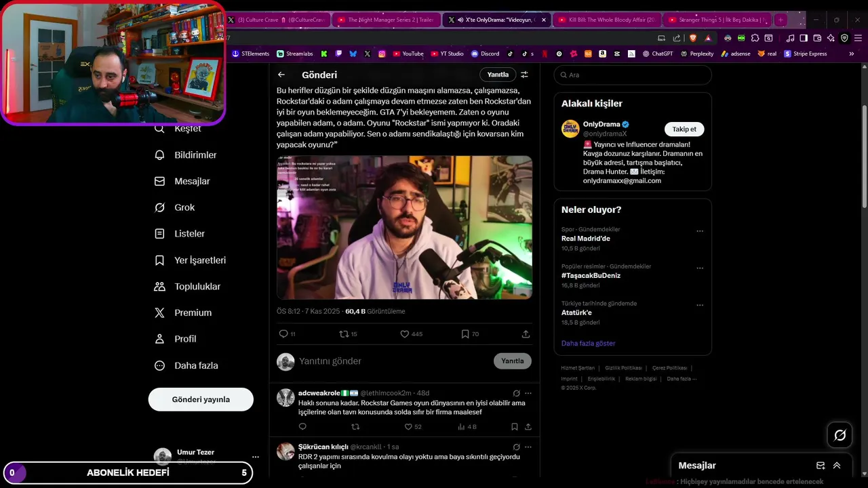Expand the Mesajlar drawer with the double chevron

837,466
